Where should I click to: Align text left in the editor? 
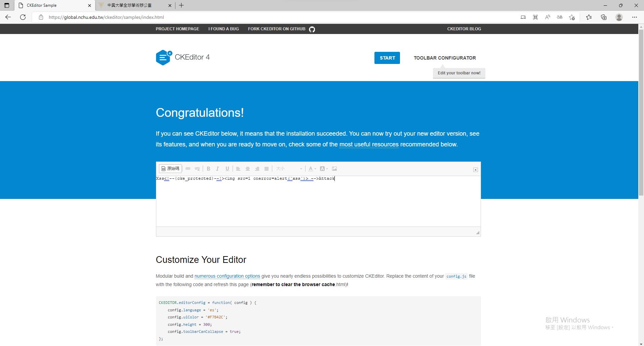pos(238,169)
